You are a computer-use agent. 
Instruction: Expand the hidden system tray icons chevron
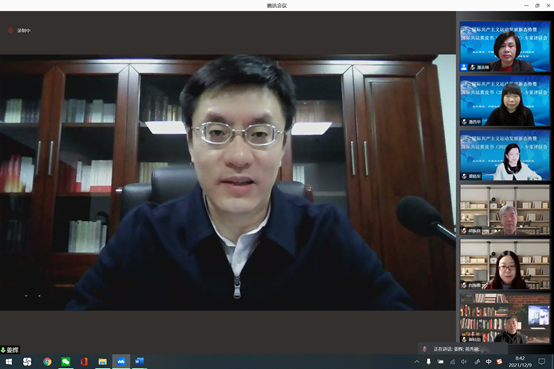coord(417,362)
